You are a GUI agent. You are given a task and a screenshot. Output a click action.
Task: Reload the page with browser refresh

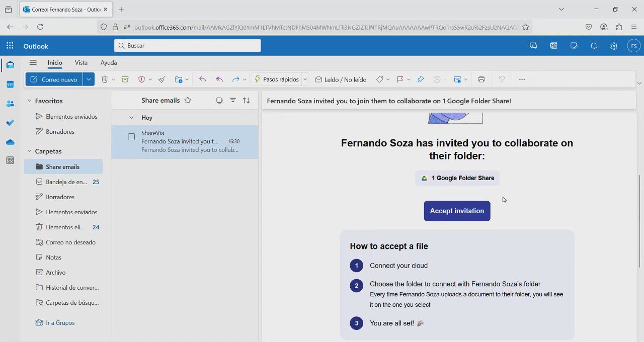[40, 27]
